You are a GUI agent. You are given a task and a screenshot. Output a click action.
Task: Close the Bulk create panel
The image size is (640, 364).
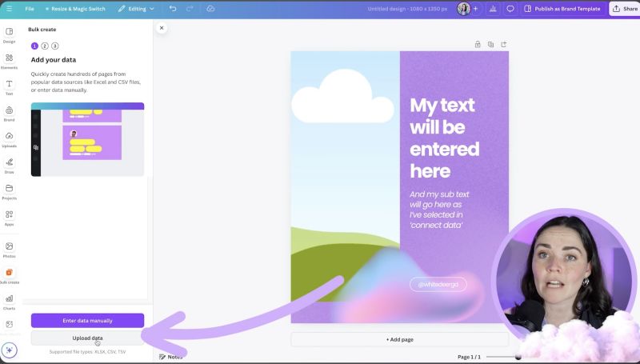pos(162,28)
